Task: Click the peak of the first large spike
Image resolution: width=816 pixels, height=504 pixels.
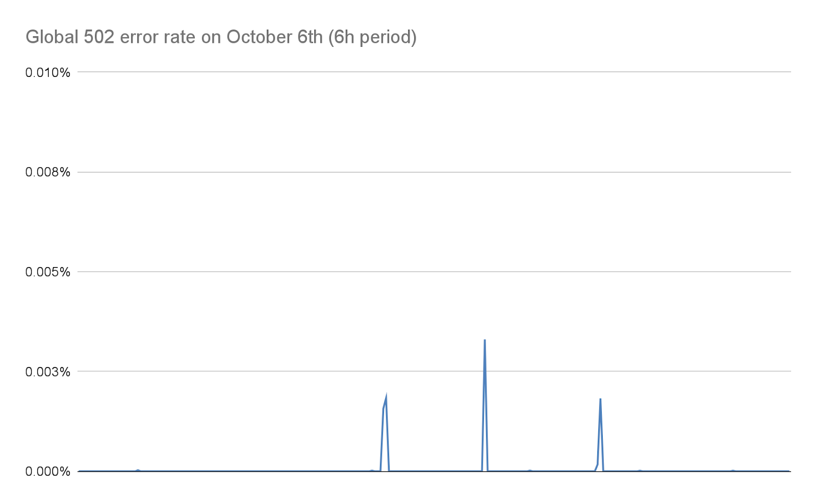Action: pyautogui.click(x=386, y=397)
